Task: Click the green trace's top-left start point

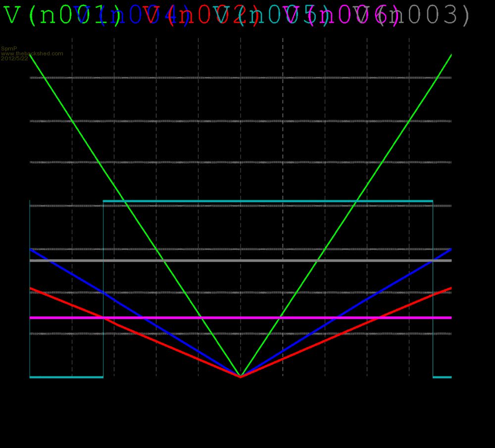Action: pos(30,55)
